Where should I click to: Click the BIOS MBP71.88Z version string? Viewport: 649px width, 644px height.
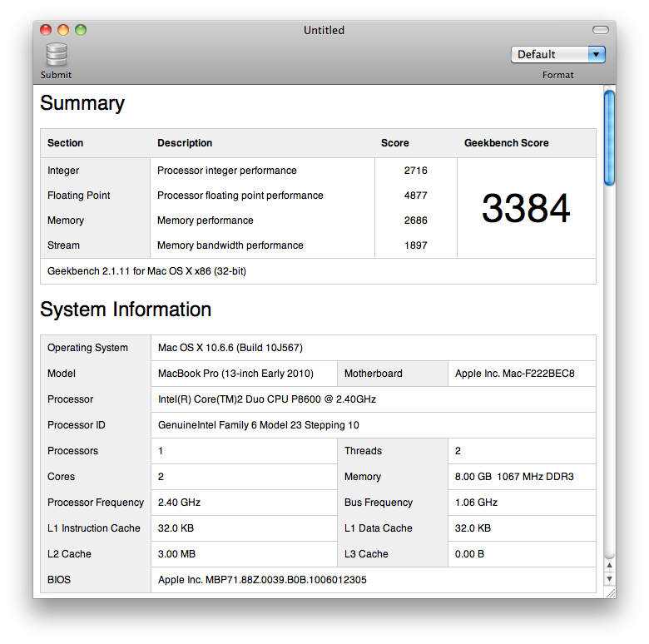262,579
